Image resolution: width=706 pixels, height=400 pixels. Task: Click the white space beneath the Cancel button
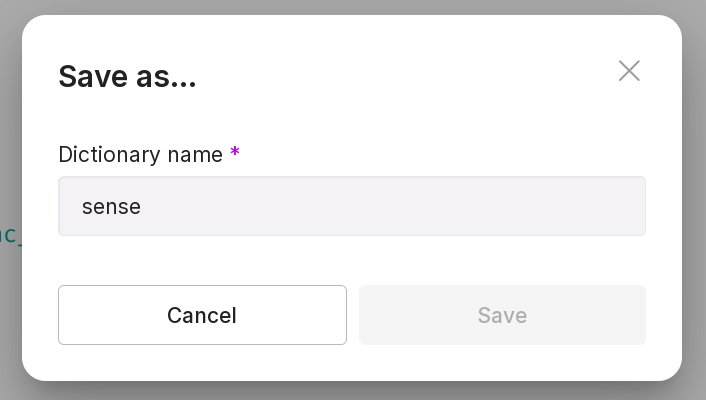pos(202,362)
